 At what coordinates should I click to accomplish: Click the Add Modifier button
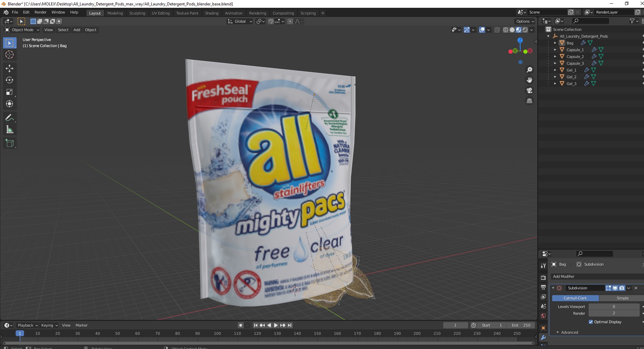[x=597, y=276]
